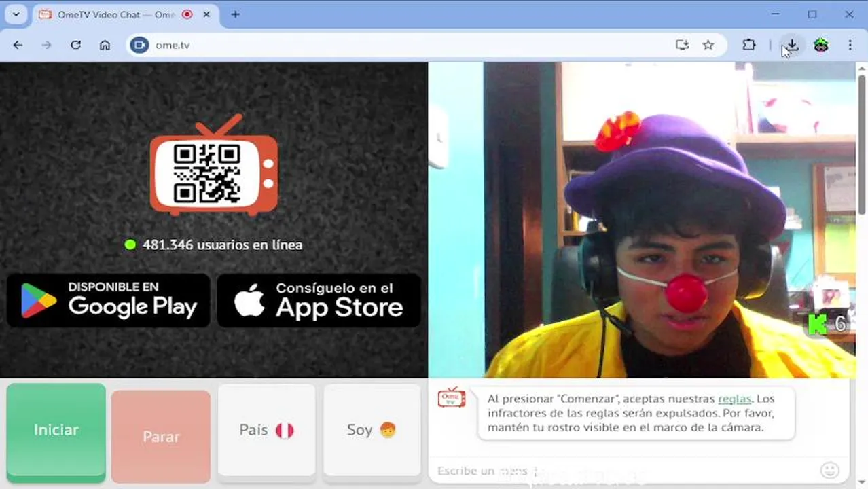This screenshot has height=489, width=868.
Task: Click the 481.346 usuarios en línea text
Action: click(x=222, y=245)
